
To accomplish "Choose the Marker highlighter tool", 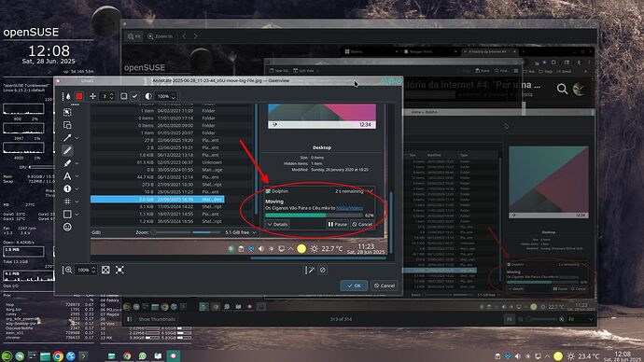I will coord(67,163).
